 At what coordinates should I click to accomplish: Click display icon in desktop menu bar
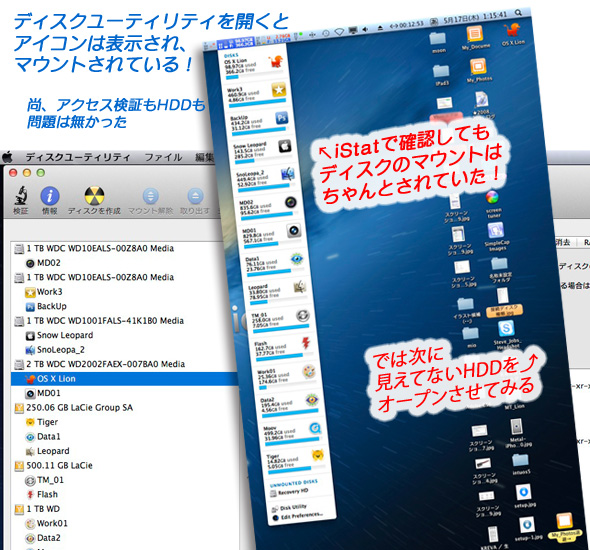[x=353, y=30]
